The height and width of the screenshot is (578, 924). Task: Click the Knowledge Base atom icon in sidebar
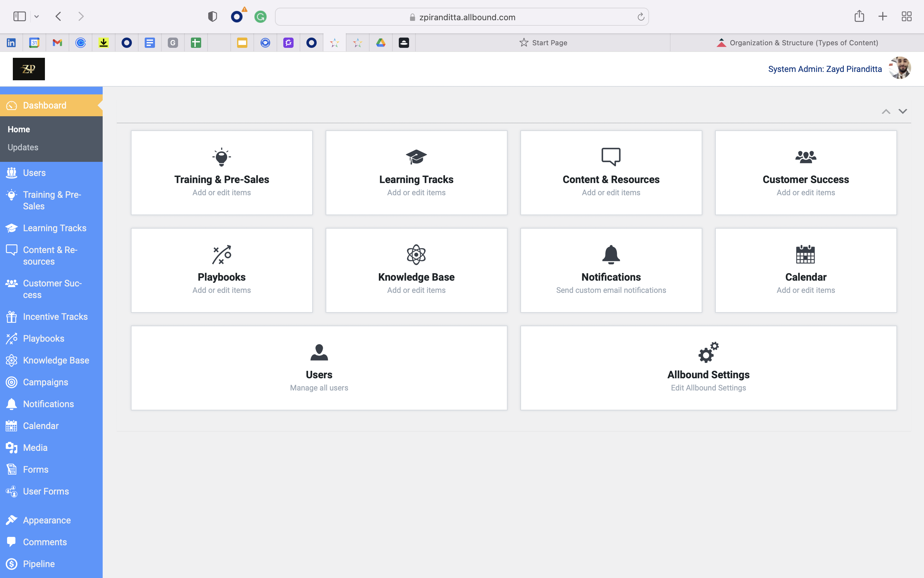tap(12, 361)
